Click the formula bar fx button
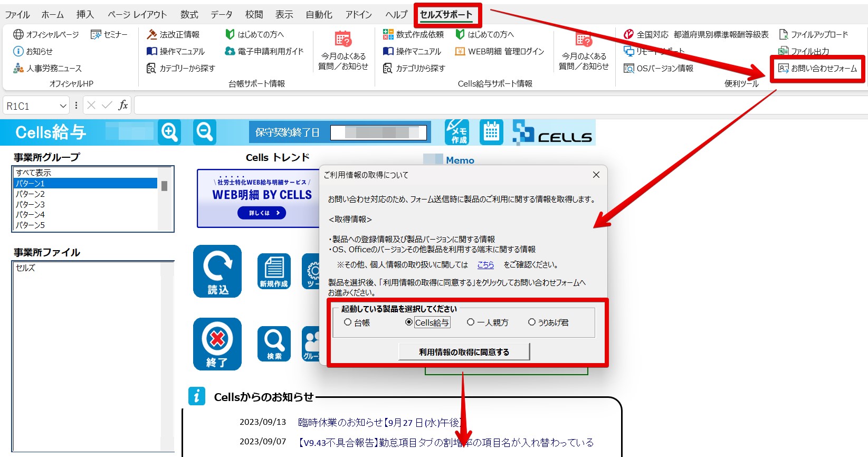This screenshot has height=457, width=868. click(123, 106)
